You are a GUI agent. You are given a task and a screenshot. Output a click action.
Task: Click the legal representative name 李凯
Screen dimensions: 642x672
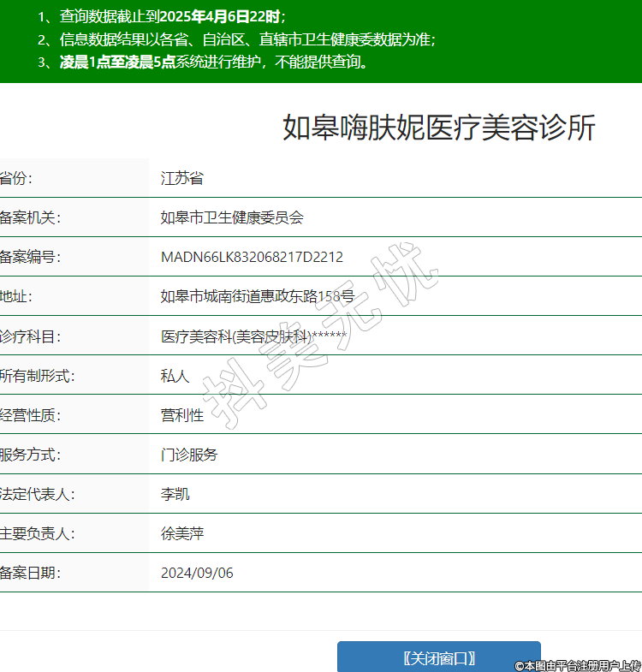coord(175,494)
